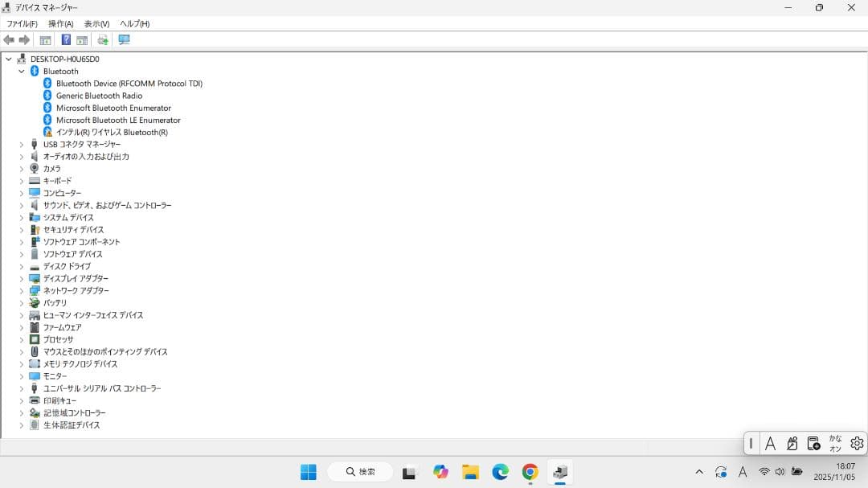This screenshot has width=868, height=488.
Task: Expand the ディスプレイ アダプター category
Action: point(20,278)
